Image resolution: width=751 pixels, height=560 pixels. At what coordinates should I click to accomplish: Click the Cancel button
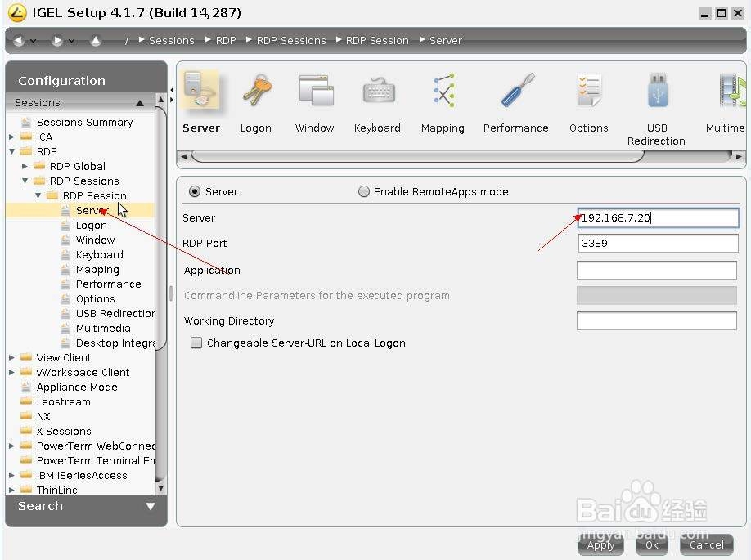click(x=707, y=544)
